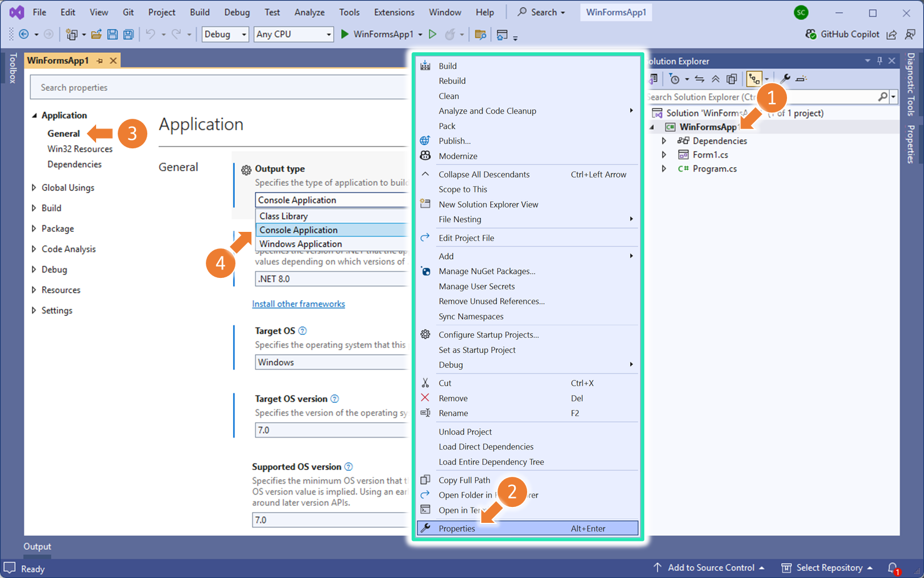Click Collapse All icon in Solution Explorer

coord(715,79)
